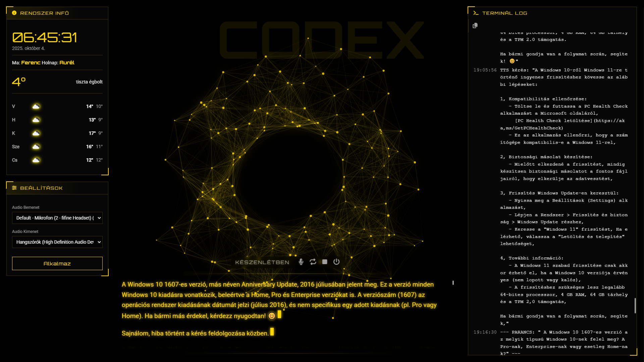This screenshot has height=362, width=644.
Task: Click the Audio Kimenet label
Action: pyautogui.click(x=25, y=232)
